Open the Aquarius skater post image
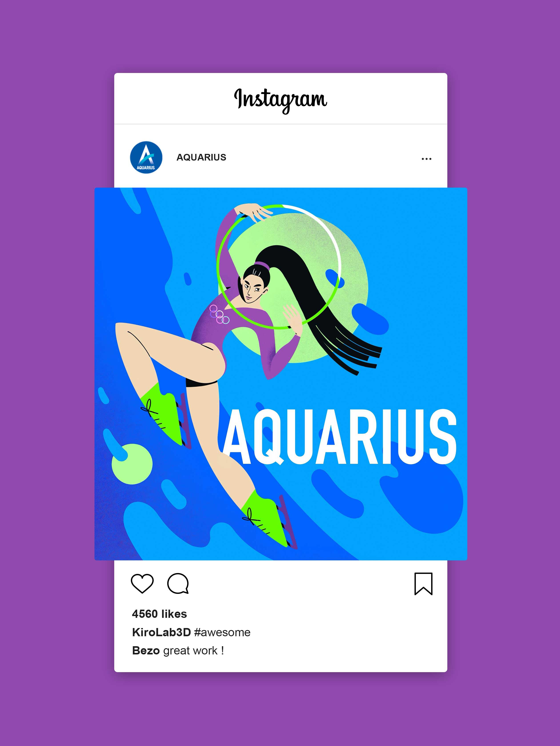The width and height of the screenshot is (560, 746). pos(281,374)
